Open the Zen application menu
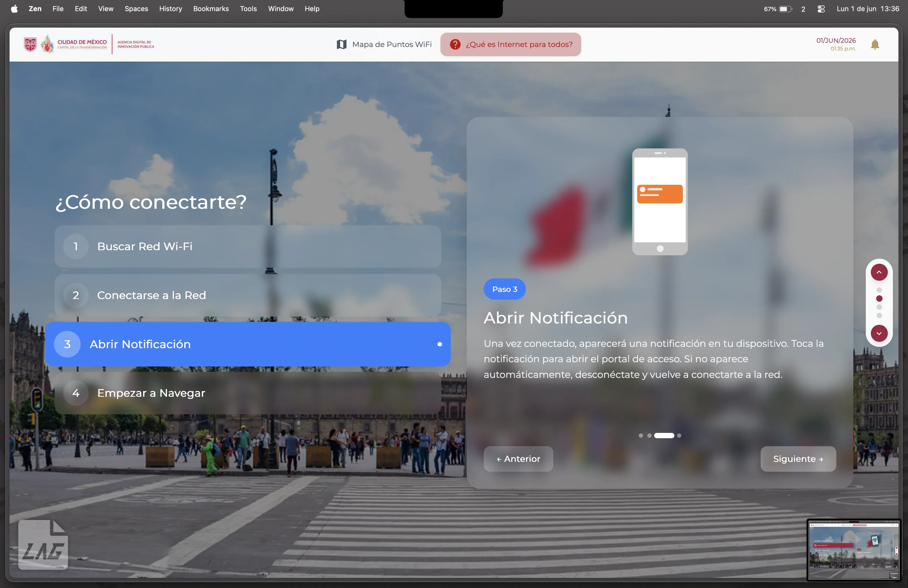Screen dimensions: 908x588 pos(35,9)
